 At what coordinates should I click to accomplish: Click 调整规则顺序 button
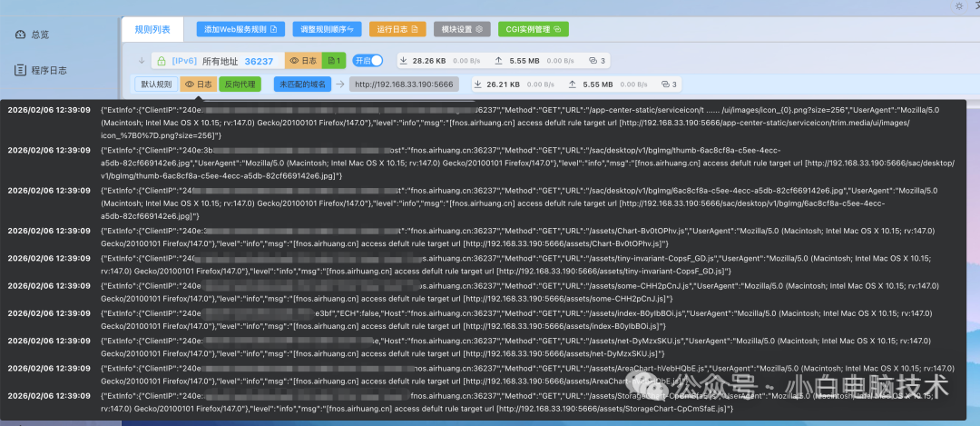[x=327, y=29]
